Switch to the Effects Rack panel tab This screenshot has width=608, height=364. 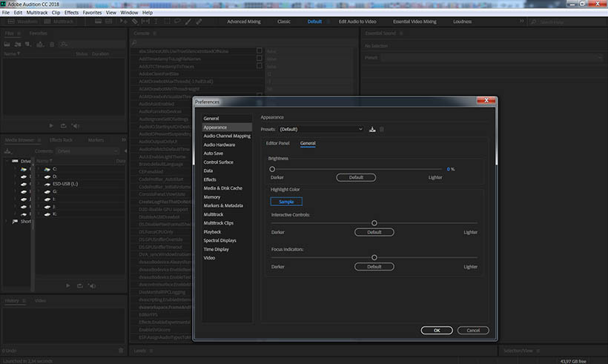(x=61, y=140)
